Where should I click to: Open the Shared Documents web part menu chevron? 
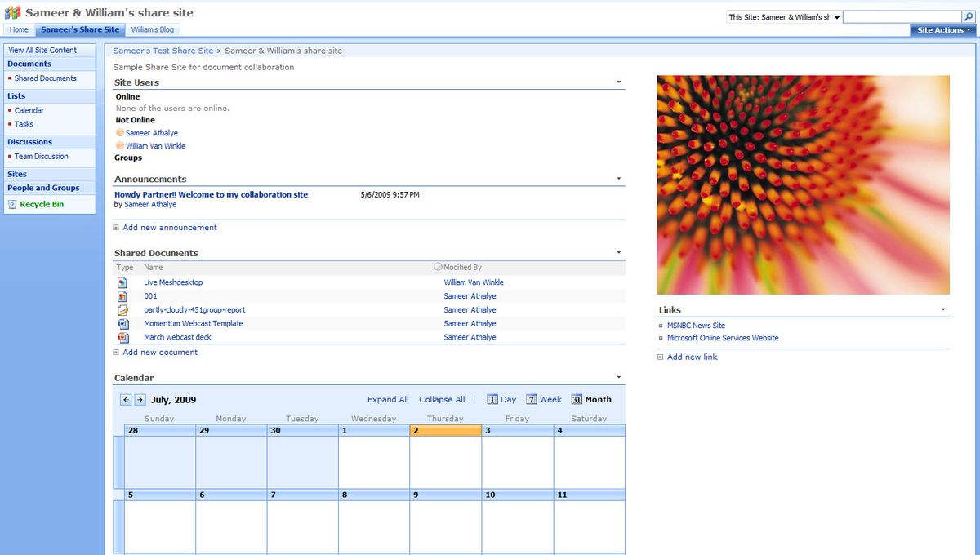(618, 252)
